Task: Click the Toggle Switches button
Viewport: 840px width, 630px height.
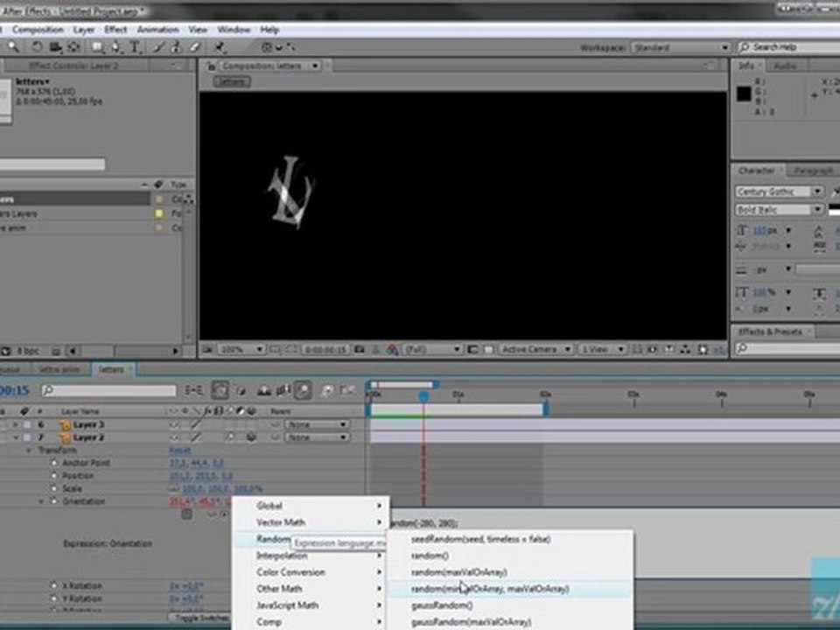Action: pos(201,618)
